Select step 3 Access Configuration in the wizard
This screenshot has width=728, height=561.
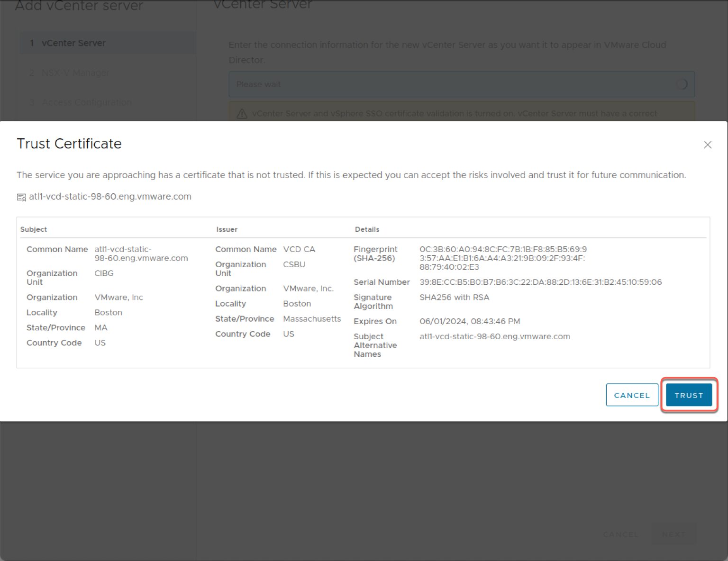(x=87, y=102)
